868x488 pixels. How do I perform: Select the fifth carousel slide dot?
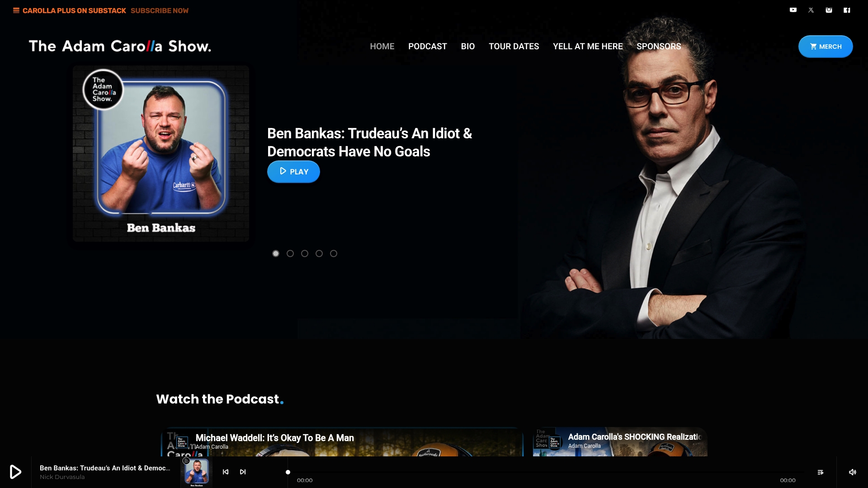coord(334,253)
